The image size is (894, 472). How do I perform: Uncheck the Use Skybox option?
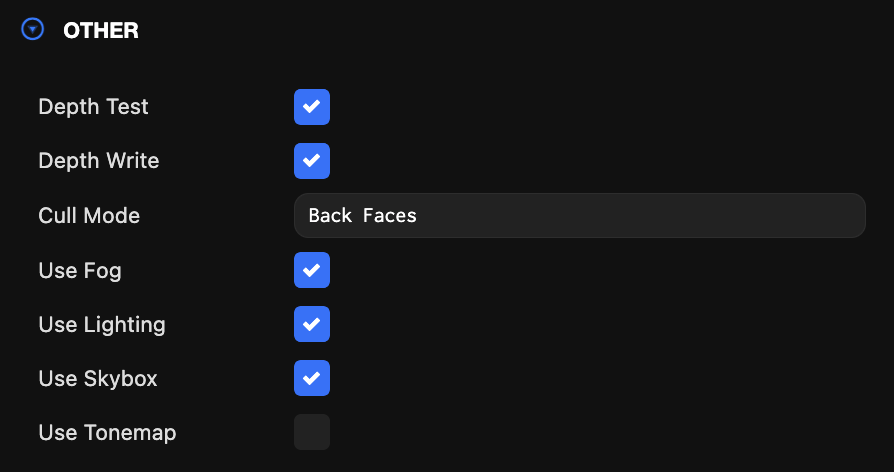312,378
